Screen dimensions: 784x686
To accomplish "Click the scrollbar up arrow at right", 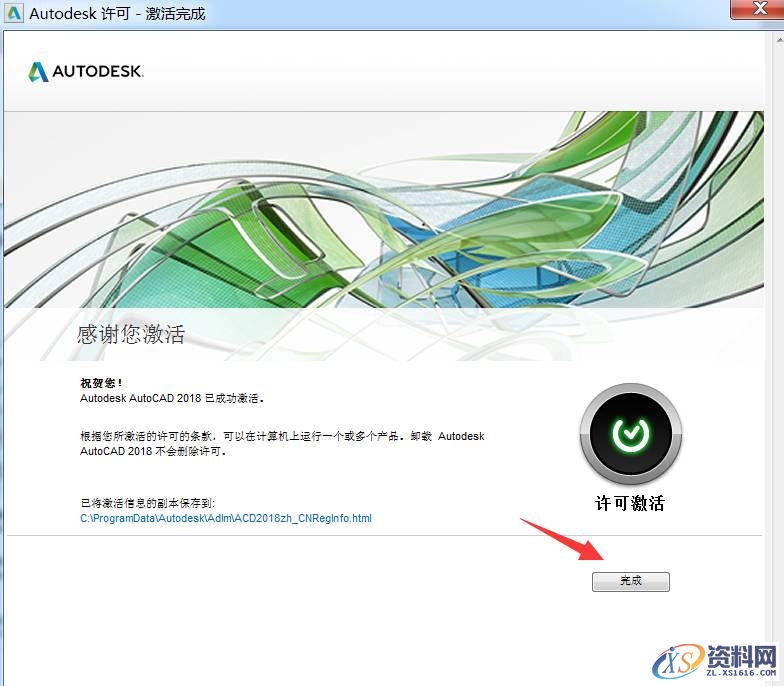I will (x=780, y=39).
